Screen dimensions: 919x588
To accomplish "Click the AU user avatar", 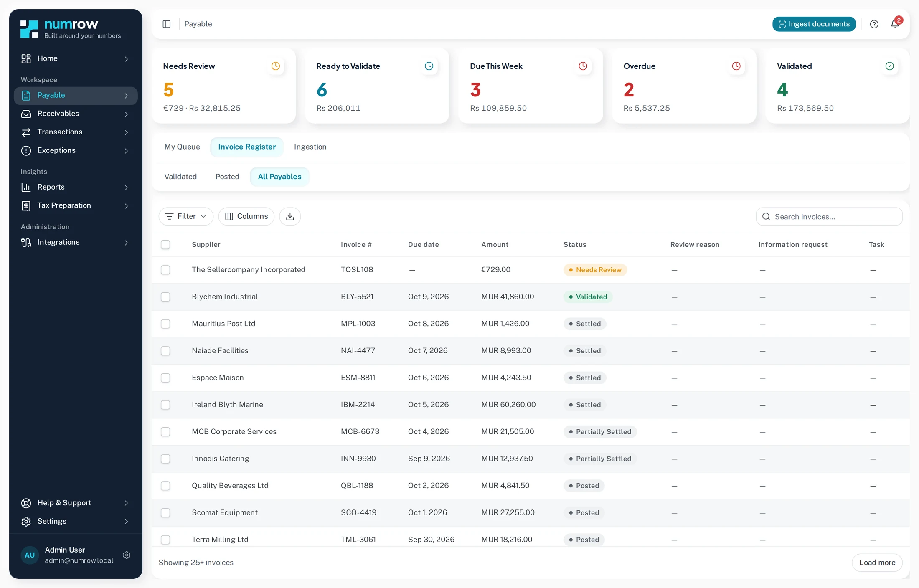I will click(x=30, y=555).
